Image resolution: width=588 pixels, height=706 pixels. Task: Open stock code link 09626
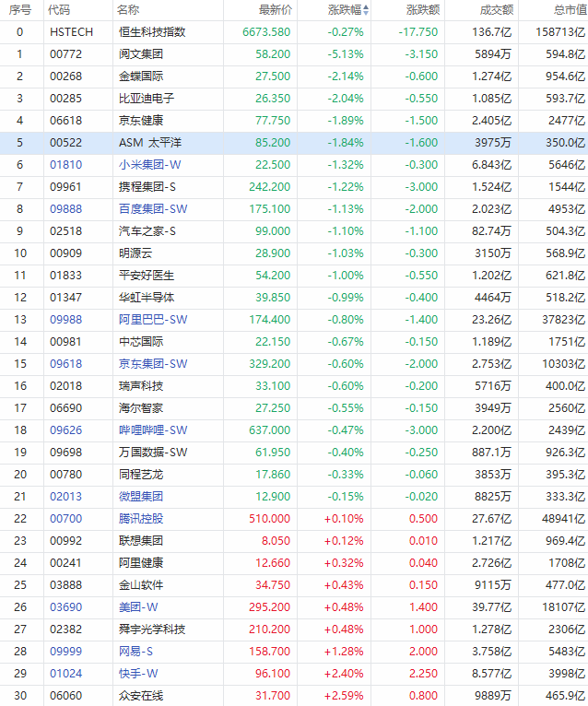pyautogui.click(x=66, y=430)
